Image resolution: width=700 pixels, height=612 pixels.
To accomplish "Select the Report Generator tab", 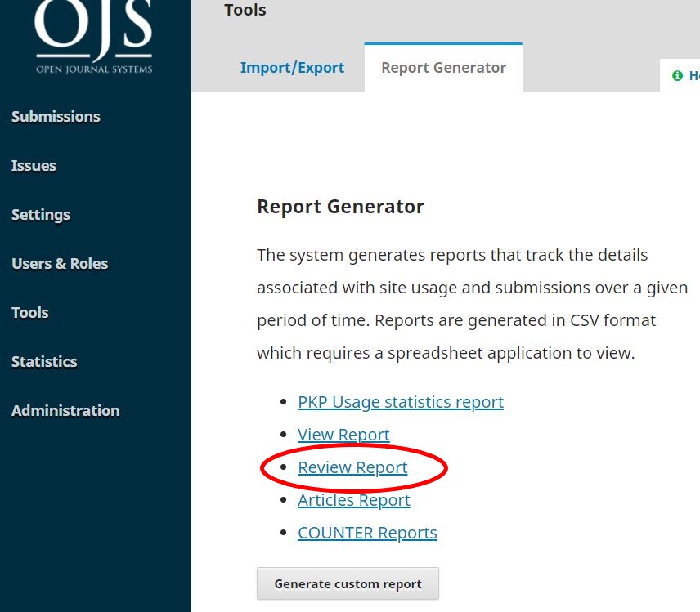I will pyautogui.click(x=444, y=68).
